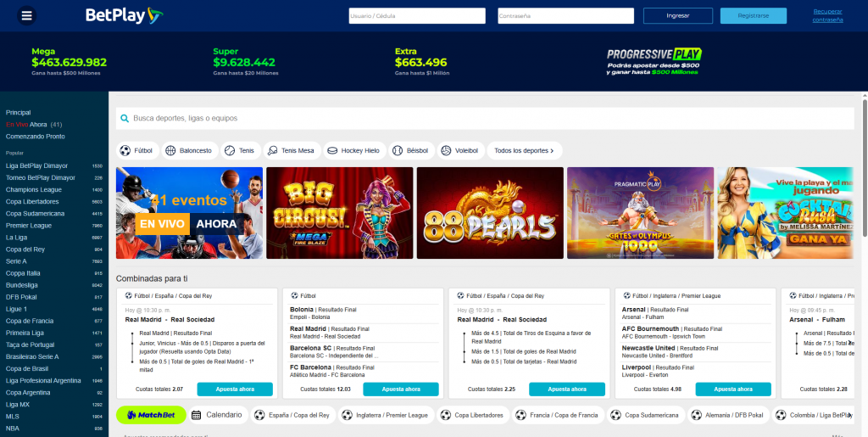Bet now on 12.03 odds combo
Image resolution: width=868 pixels, height=437 pixels.
(x=401, y=389)
